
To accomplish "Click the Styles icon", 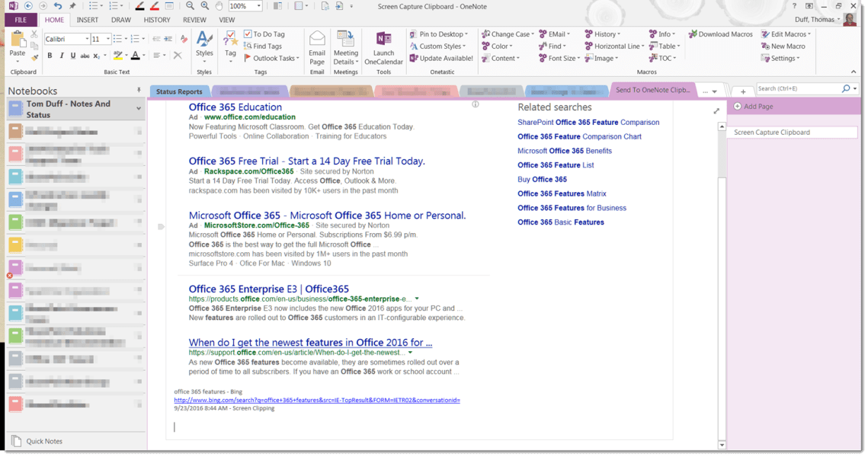I will pyautogui.click(x=203, y=42).
